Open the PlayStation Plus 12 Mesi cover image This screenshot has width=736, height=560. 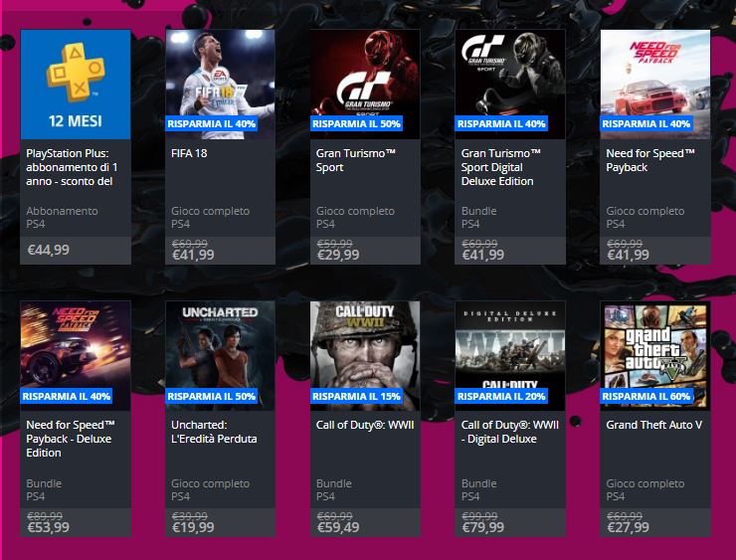(76, 84)
